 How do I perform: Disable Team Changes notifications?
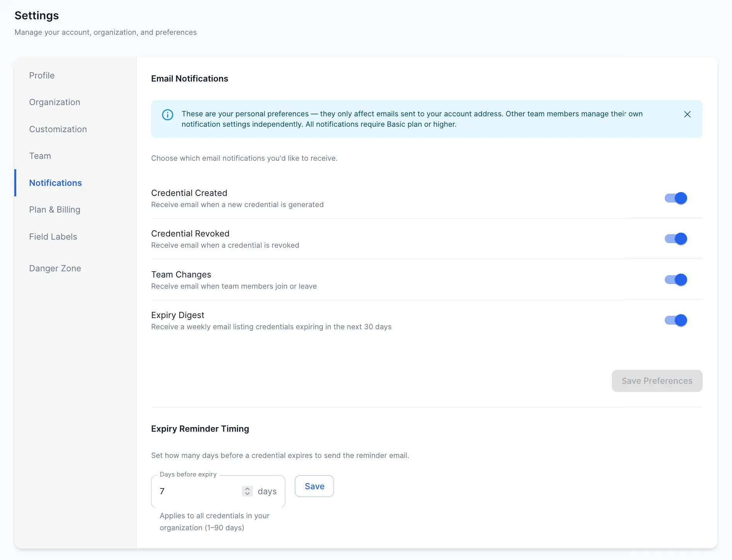(676, 279)
